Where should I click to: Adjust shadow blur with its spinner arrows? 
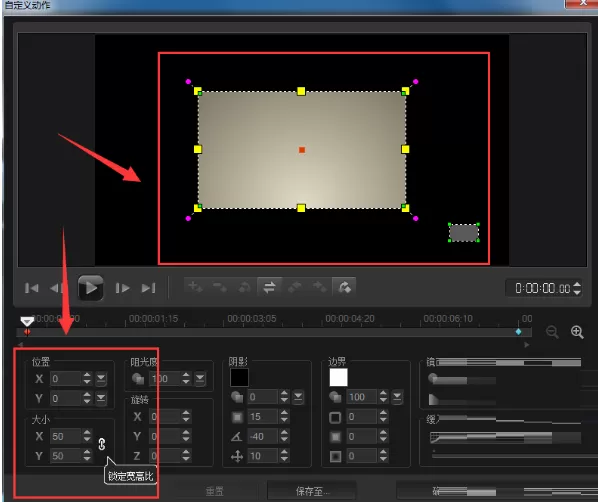(284, 417)
